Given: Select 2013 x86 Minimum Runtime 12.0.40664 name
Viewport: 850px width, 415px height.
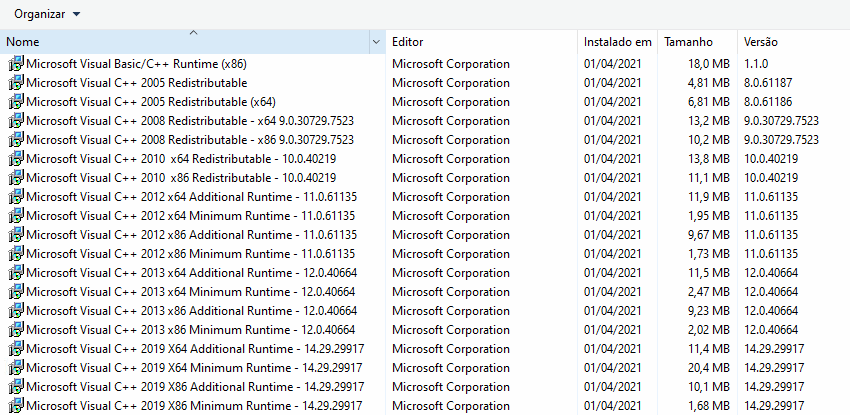Looking at the screenshot, I should click(x=190, y=330).
